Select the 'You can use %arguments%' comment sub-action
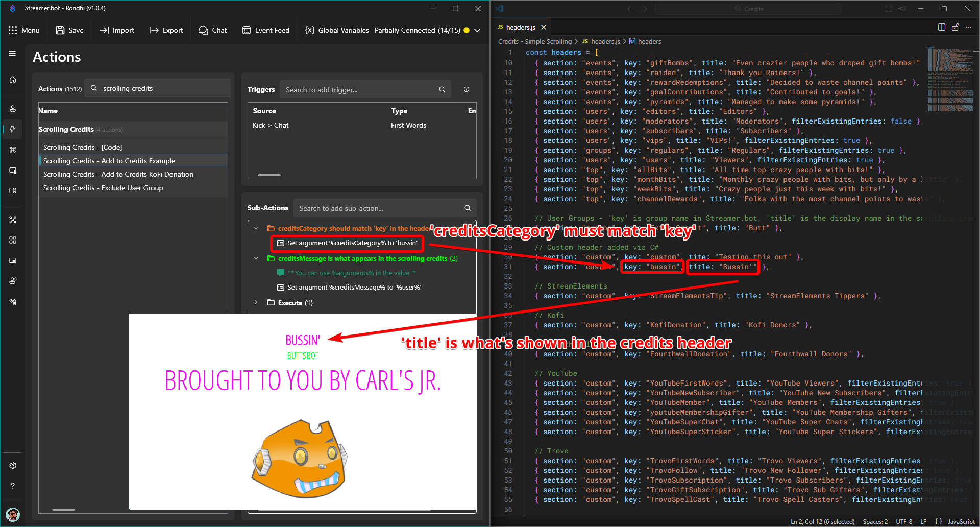Viewport: 980px width, 527px height. point(352,273)
